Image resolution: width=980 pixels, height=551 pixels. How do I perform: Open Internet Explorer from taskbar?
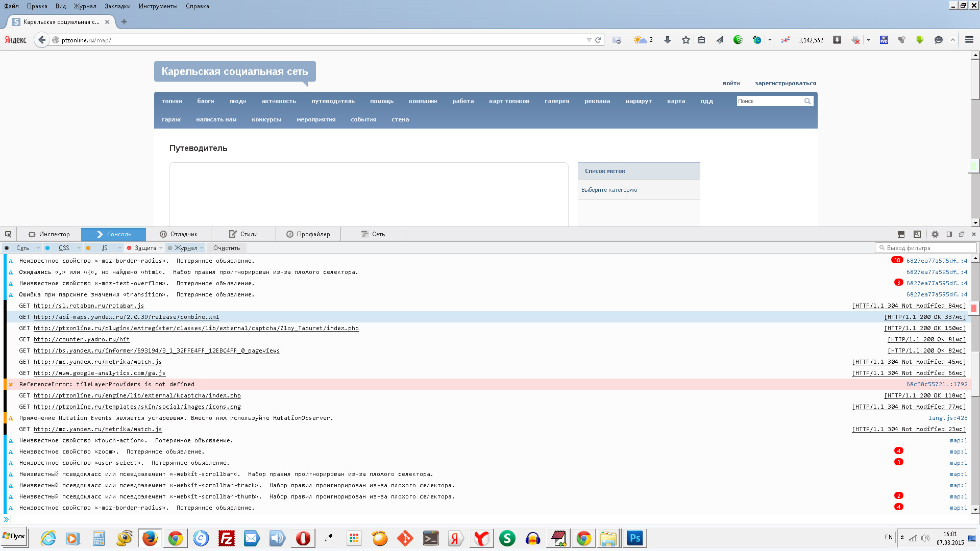[x=48, y=538]
